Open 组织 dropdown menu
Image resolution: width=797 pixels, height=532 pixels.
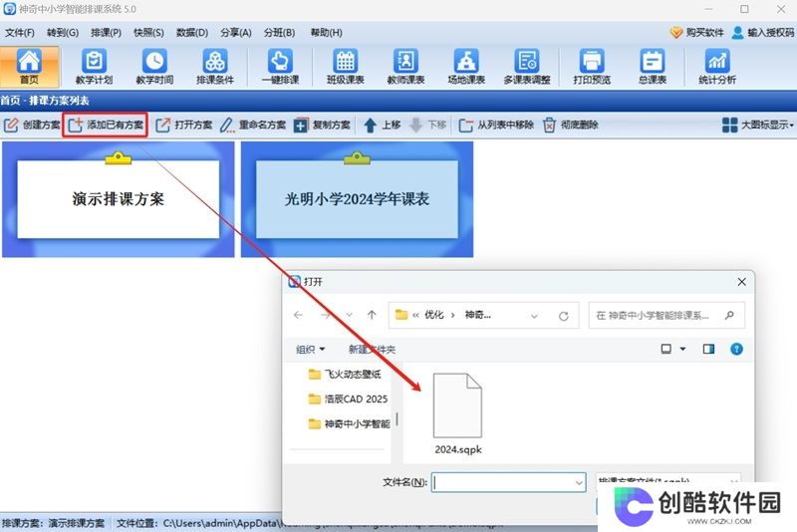coord(310,350)
